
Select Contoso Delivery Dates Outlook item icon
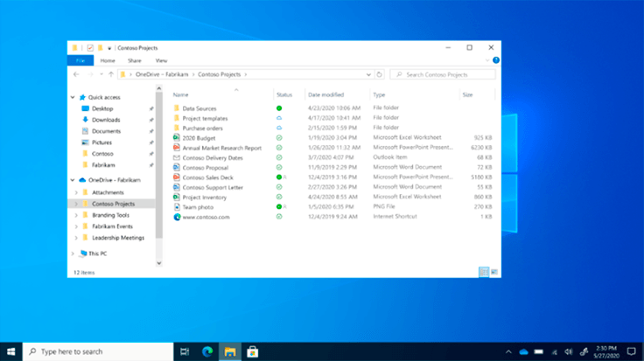coord(177,157)
